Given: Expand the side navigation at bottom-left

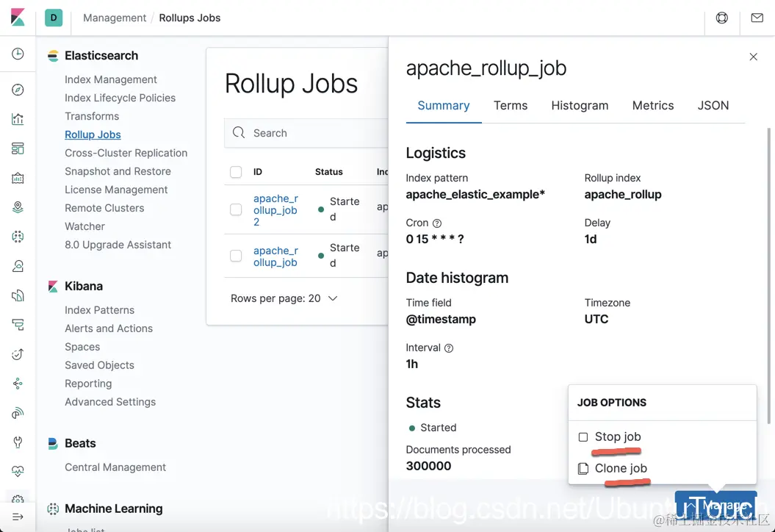Looking at the screenshot, I should coord(18,517).
